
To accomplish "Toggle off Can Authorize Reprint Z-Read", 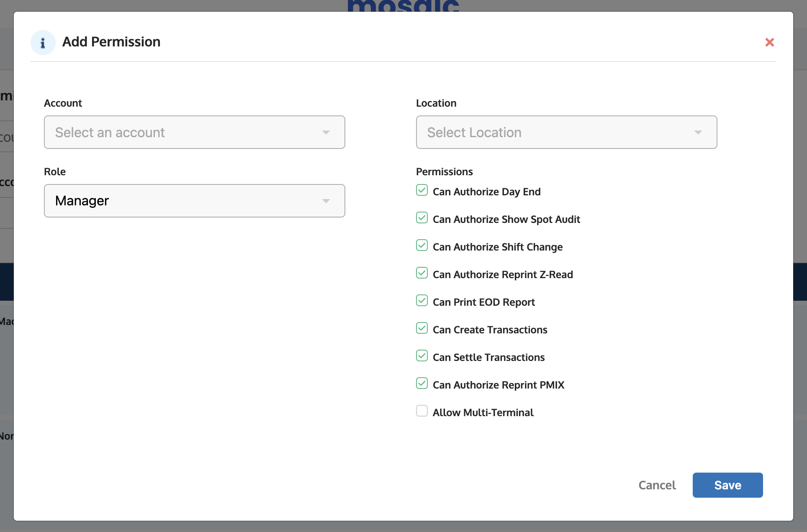I will click(x=421, y=273).
